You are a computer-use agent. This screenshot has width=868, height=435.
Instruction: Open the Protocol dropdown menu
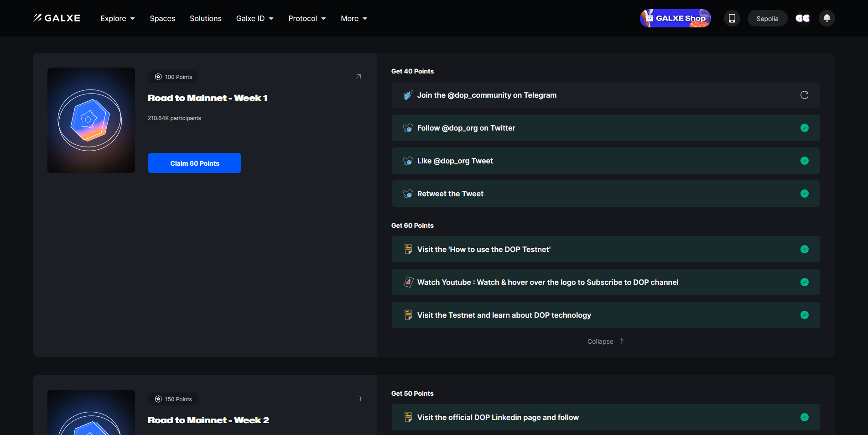click(x=307, y=18)
